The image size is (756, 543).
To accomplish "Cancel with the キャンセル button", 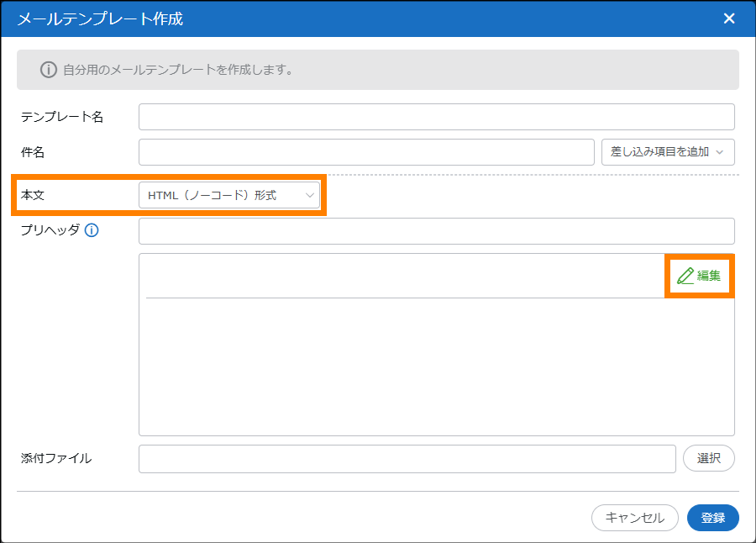I will (x=634, y=518).
